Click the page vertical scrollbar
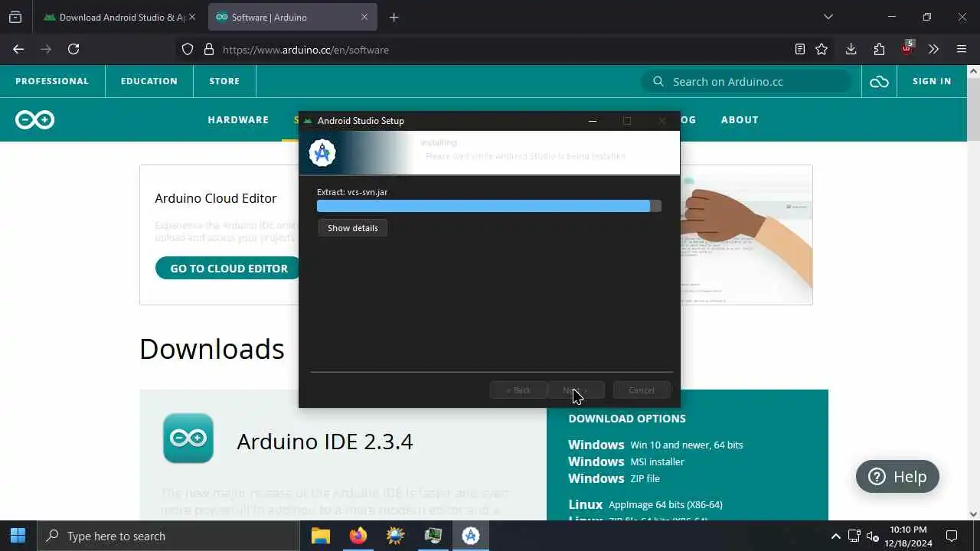 click(x=973, y=291)
